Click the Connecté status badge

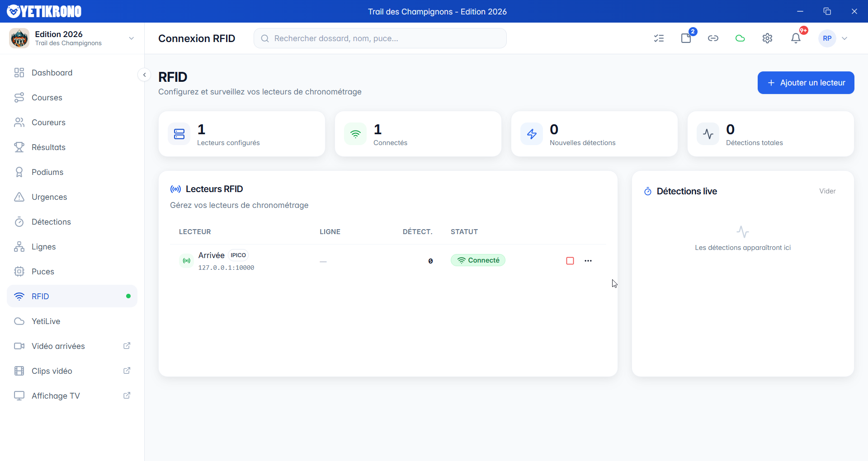pos(478,260)
